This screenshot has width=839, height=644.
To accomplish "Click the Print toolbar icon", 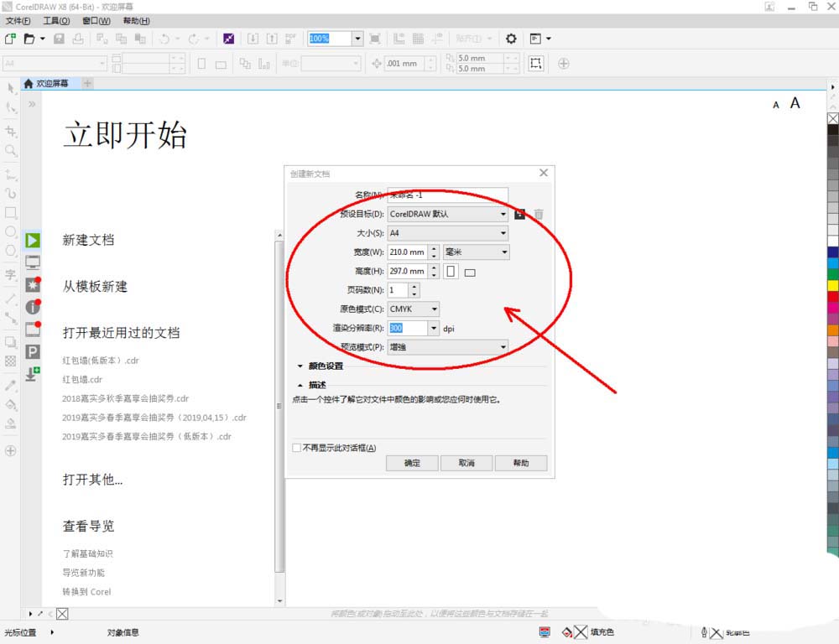I will [x=78, y=39].
